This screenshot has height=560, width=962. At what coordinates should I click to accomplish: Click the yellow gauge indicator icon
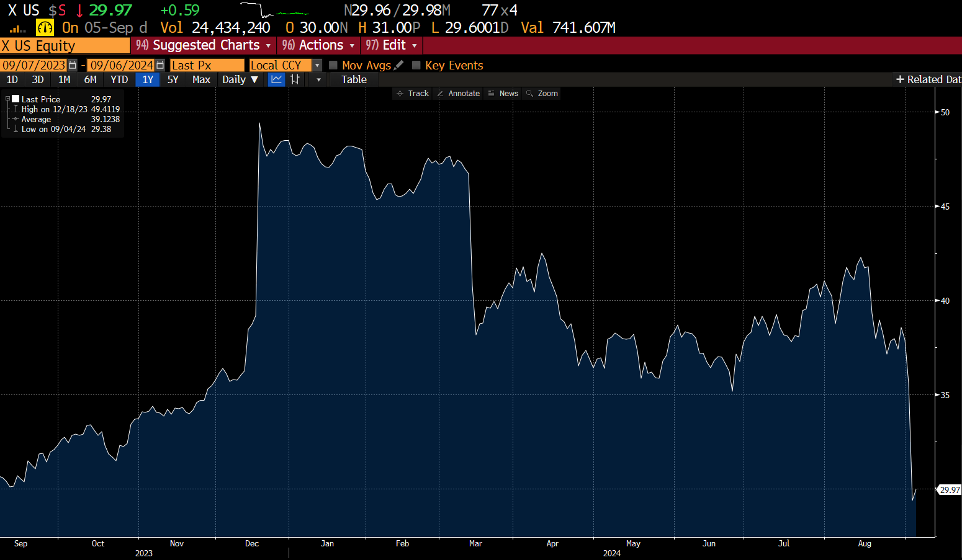click(45, 28)
